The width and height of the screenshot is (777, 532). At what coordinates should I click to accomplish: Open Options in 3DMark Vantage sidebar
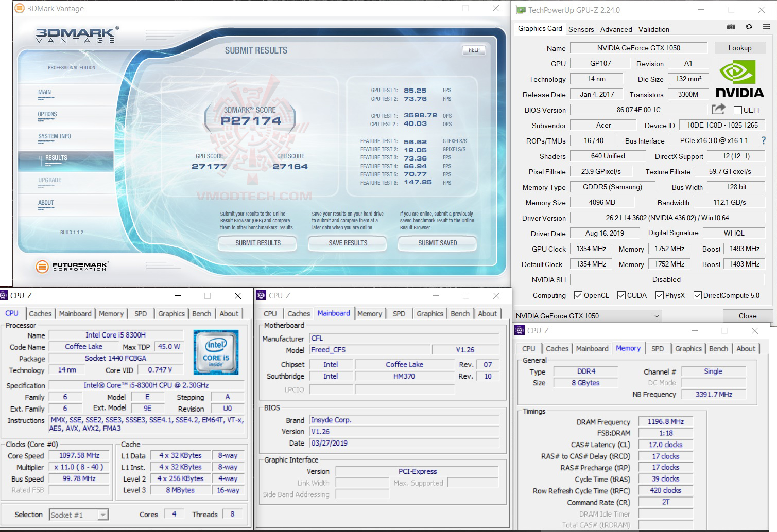[x=47, y=115]
